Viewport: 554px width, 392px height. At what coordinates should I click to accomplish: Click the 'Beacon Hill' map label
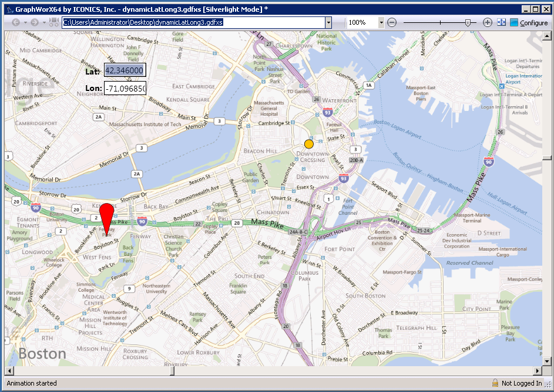[260, 151]
